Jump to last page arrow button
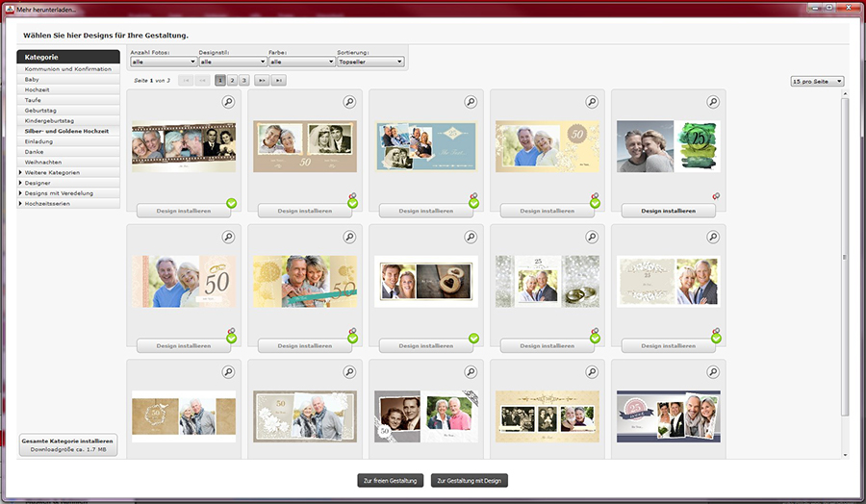Viewport: 866px width, 504px height. [278, 81]
